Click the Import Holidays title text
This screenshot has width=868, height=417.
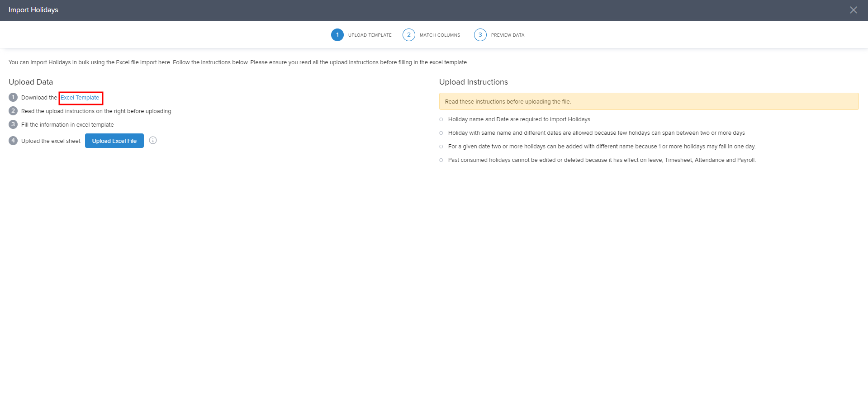tap(33, 10)
